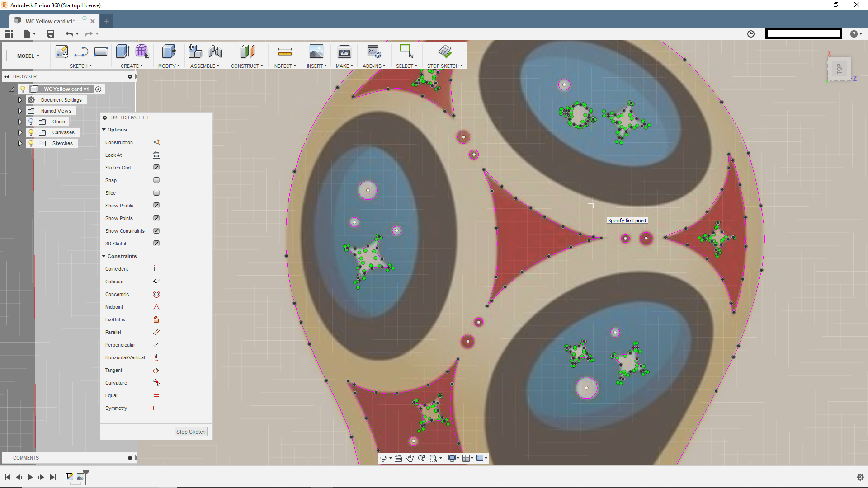Click the Fix/UnFix lock icon
Screen dimensions: 868x488
click(x=156, y=319)
